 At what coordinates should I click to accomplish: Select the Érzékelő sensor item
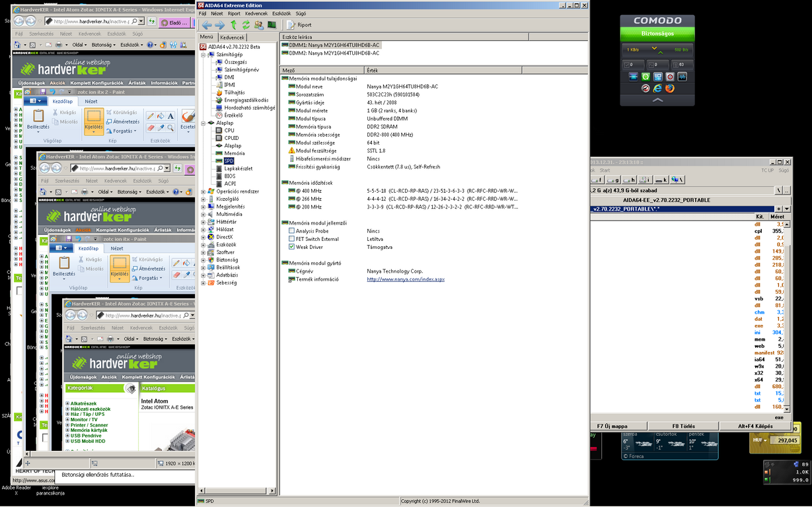tap(233, 115)
